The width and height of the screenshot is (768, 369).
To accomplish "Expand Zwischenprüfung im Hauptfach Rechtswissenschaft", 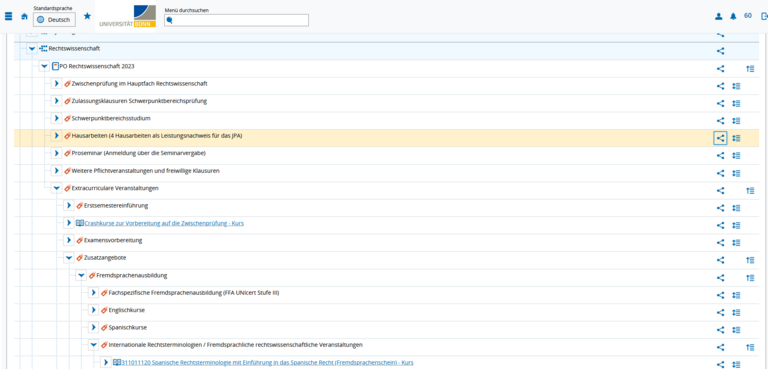I will coord(57,84).
